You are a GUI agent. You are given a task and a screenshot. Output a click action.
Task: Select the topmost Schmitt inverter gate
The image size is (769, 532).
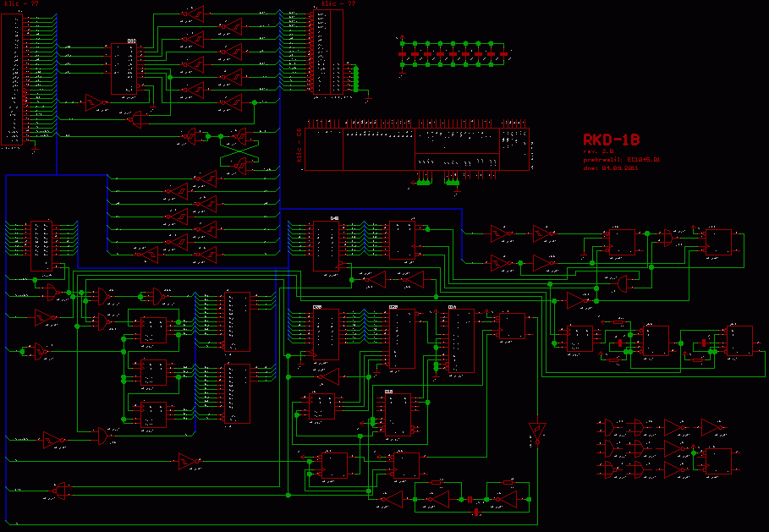[194, 14]
